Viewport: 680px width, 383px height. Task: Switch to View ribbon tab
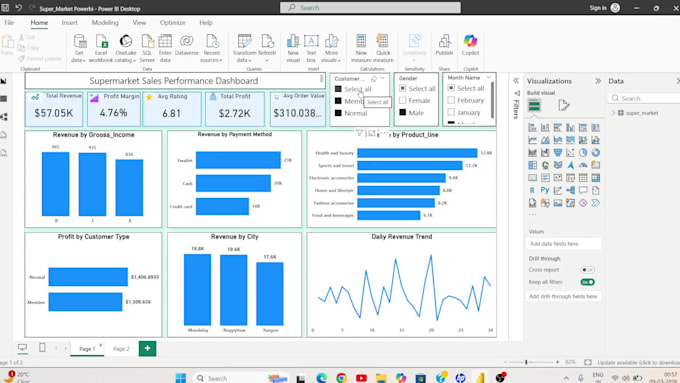point(139,23)
